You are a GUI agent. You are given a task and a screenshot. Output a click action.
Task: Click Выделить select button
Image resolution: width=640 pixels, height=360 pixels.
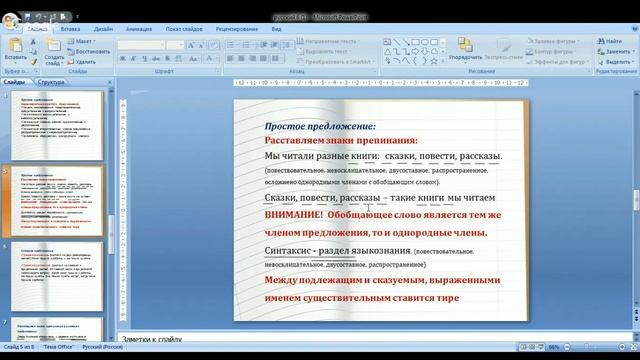pos(616,62)
